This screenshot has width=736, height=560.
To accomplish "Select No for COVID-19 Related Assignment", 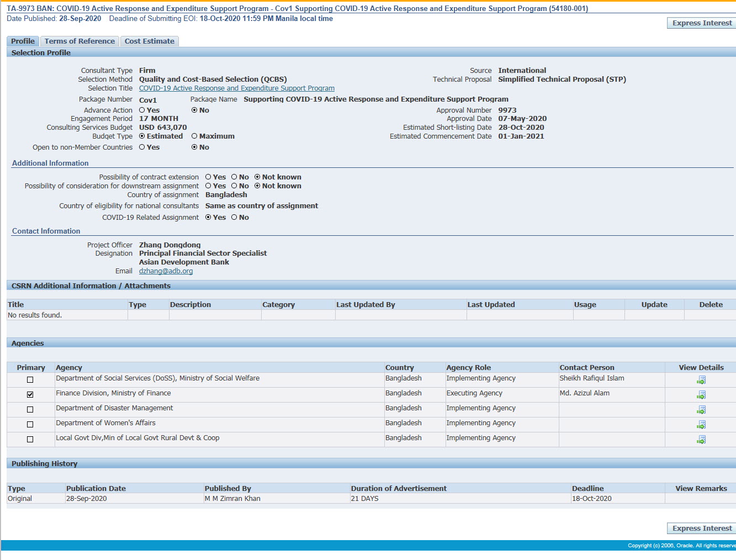I will click(234, 218).
